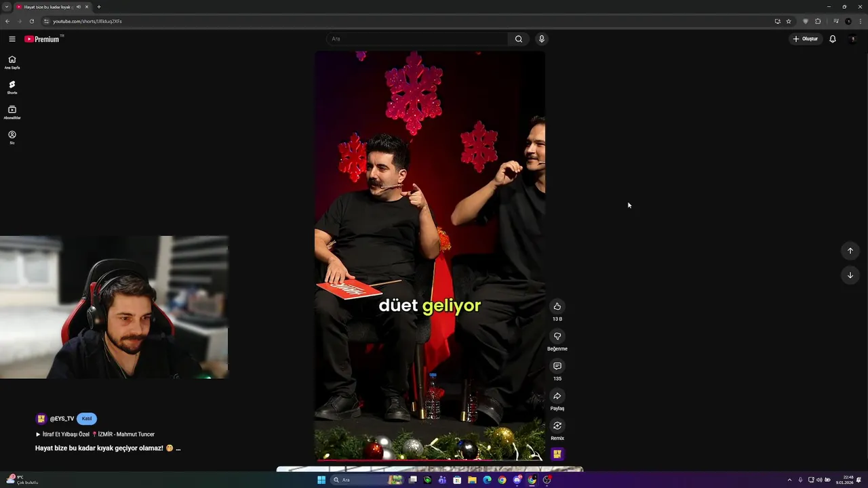This screenshot has height=488, width=868.
Task: Start voice search with the microphone
Action: [541, 39]
